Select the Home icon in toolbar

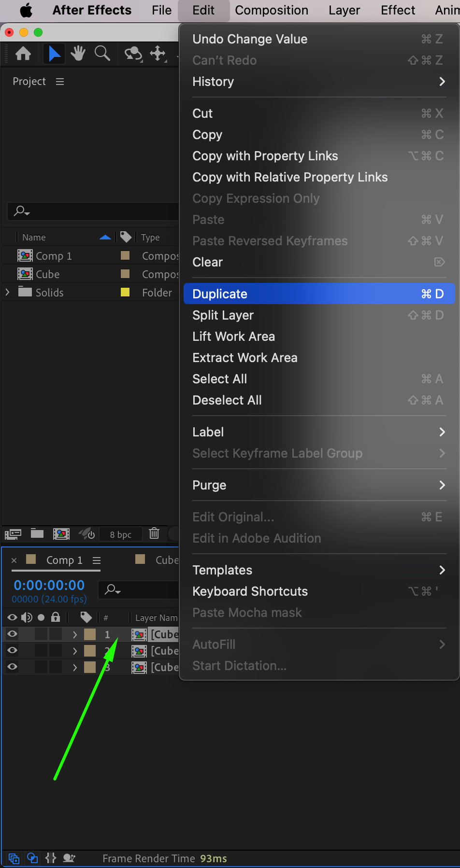[23, 54]
